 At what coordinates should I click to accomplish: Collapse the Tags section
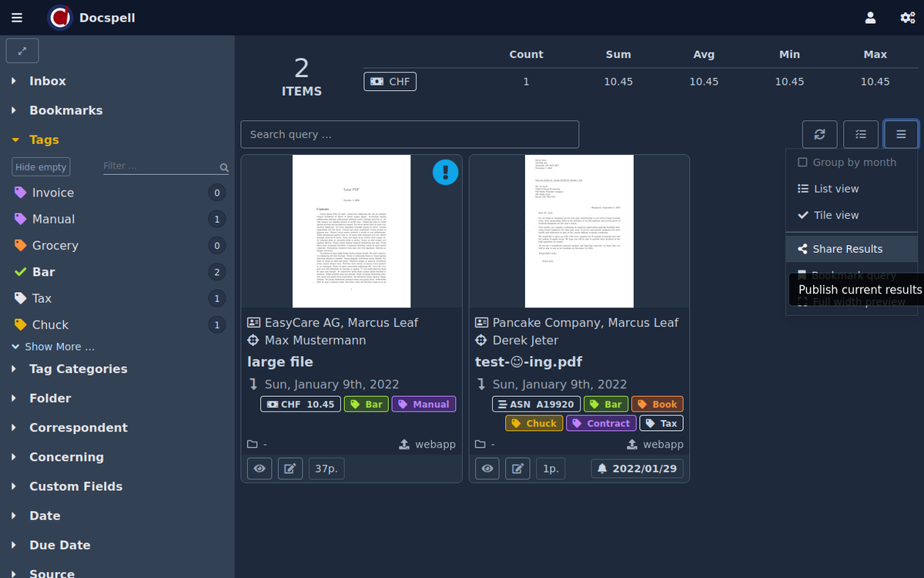pos(44,139)
